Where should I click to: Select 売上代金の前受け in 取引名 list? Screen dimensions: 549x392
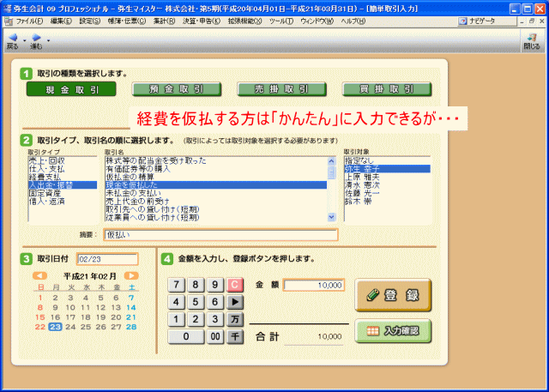(216, 202)
